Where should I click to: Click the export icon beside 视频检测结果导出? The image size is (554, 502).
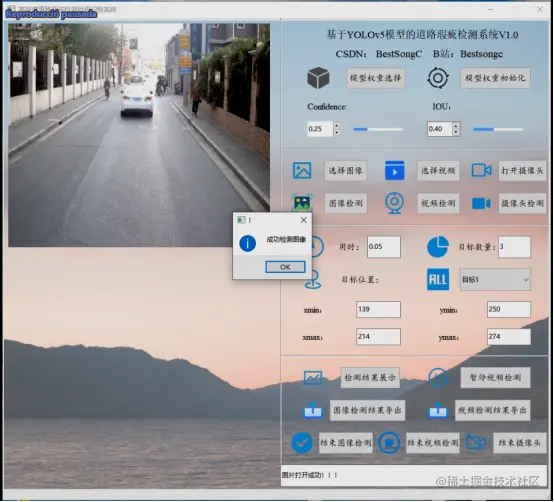click(x=438, y=411)
